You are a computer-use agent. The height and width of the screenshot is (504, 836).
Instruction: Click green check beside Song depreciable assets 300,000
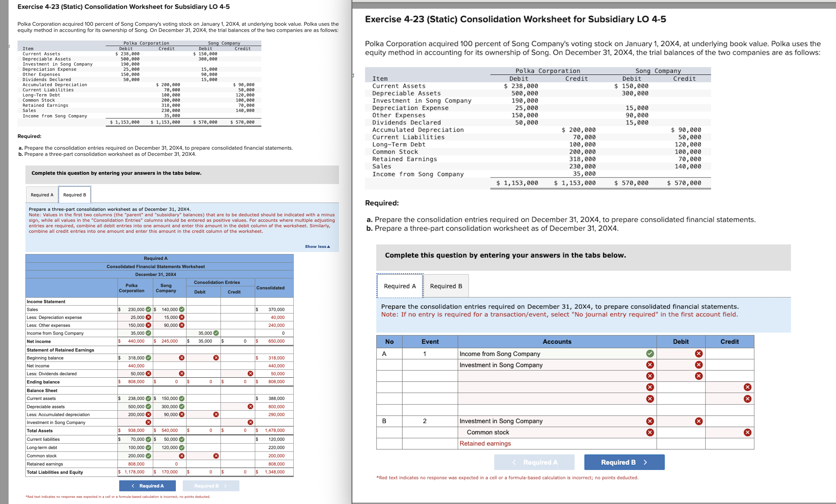point(182,406)
